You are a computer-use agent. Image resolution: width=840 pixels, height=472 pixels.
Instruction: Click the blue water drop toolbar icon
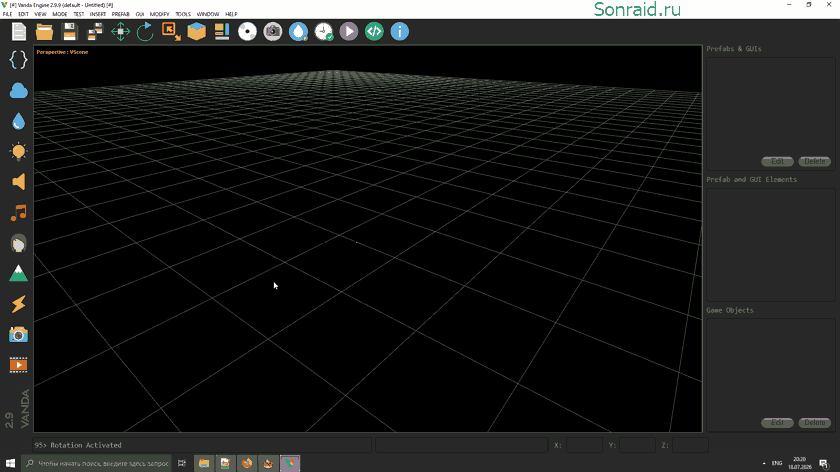click(x=298, y=32)
